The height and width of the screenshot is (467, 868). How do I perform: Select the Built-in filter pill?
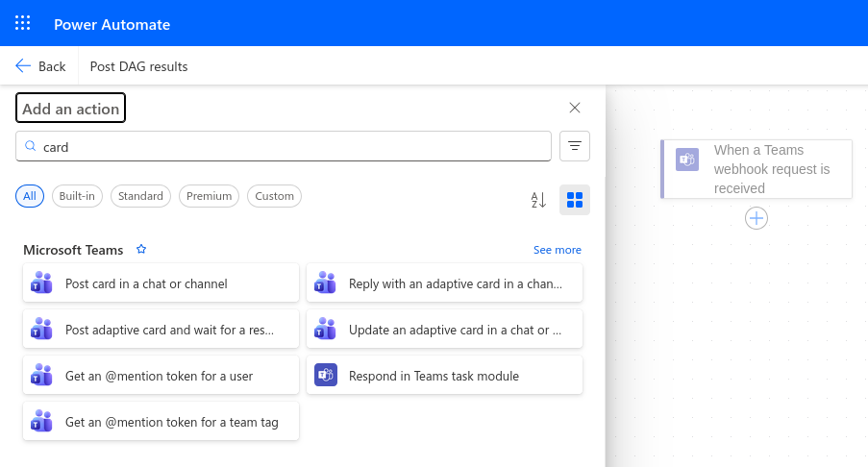coord(77,196)
